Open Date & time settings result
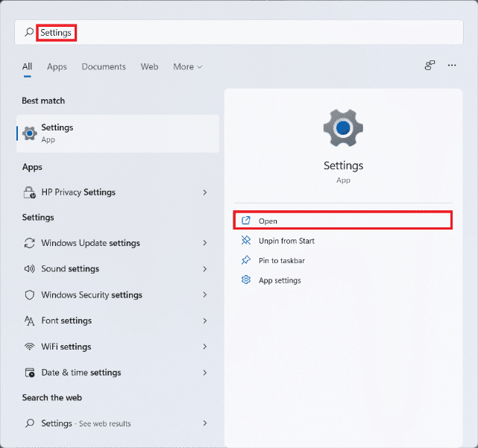Image resolution: width=478 pixels, height=448 pixels. 118,373
